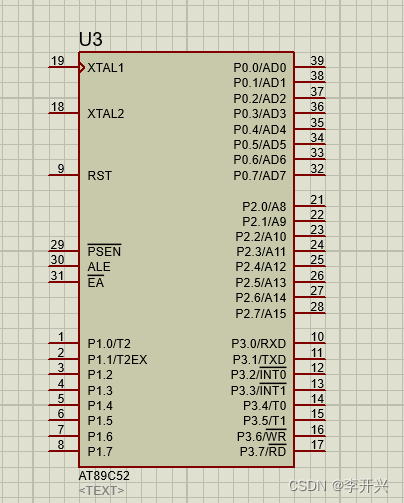The image size is (404, 503).
Task: Click the XTAL1 clock input arrow marker
Action: [x=82, y=68]
